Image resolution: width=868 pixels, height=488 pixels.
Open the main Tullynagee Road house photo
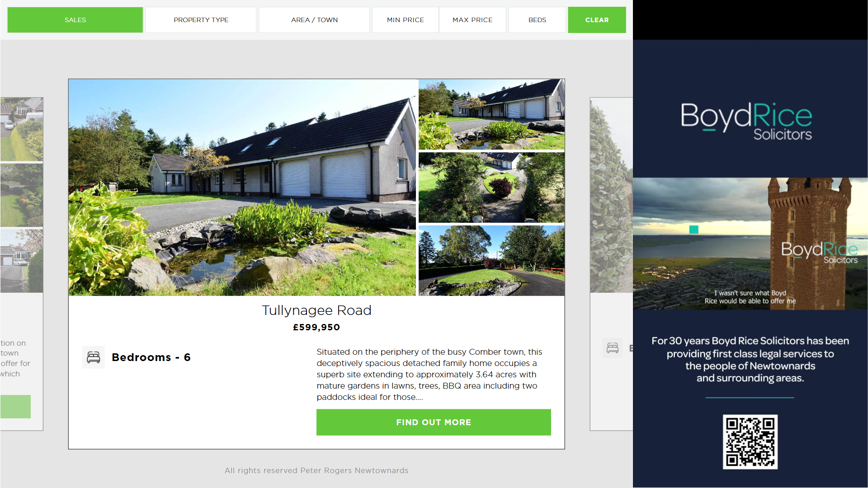[x=242, y=188]
